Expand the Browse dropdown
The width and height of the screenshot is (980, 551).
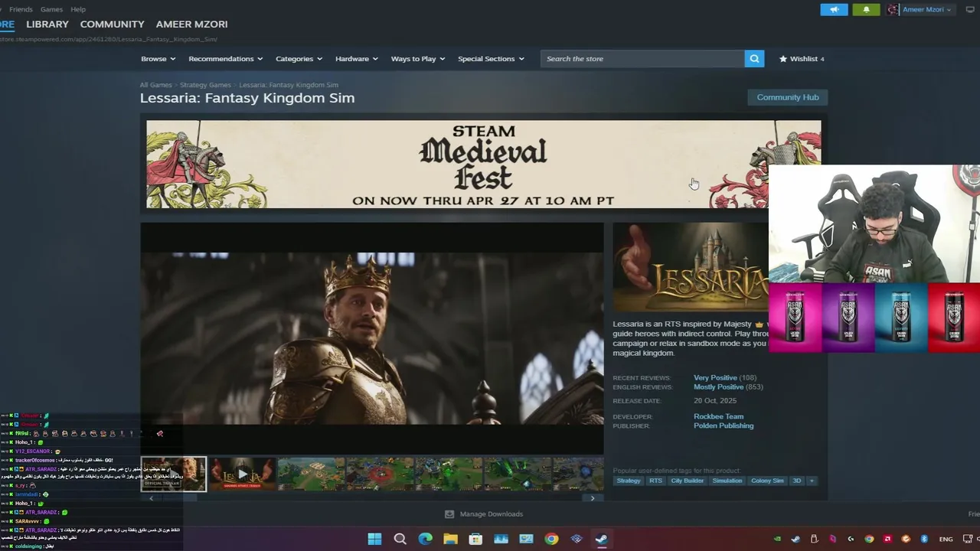[x=158, y=59]
